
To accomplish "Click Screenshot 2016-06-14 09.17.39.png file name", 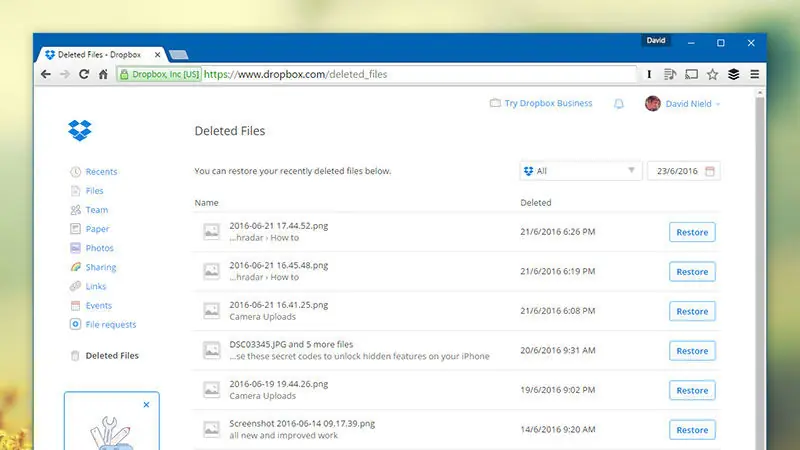I will click(x=302, y=423).
